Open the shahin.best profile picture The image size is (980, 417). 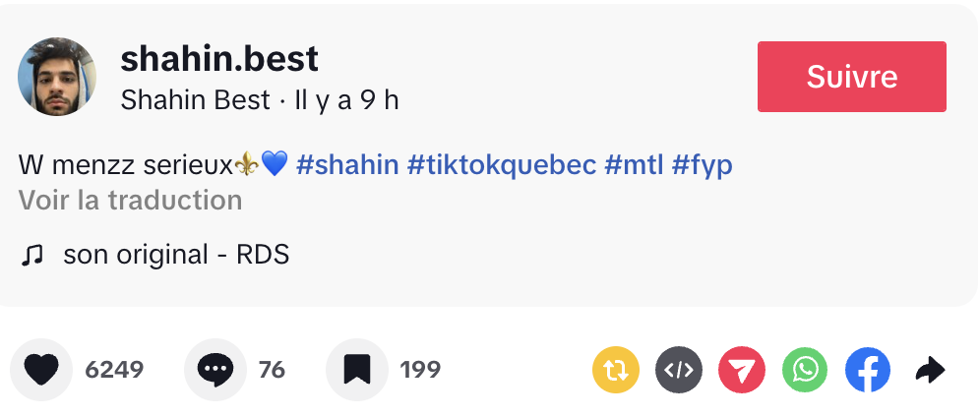(58, 77)
